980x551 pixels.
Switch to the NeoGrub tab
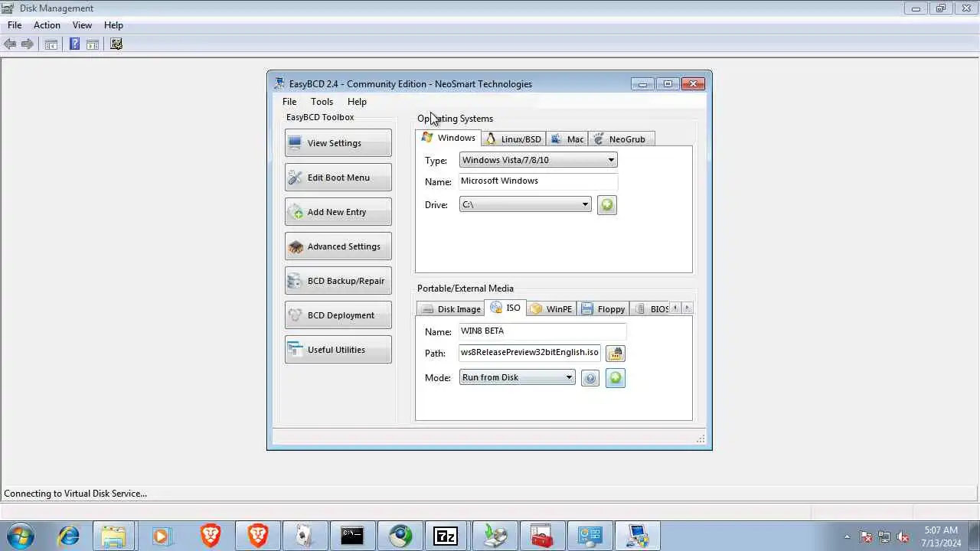(x=621, y=139)
